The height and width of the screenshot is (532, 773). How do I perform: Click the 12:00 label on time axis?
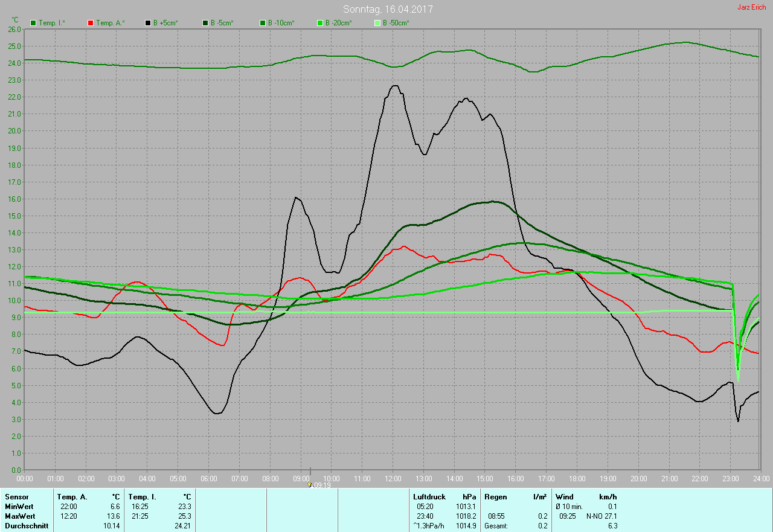point(393,478)
